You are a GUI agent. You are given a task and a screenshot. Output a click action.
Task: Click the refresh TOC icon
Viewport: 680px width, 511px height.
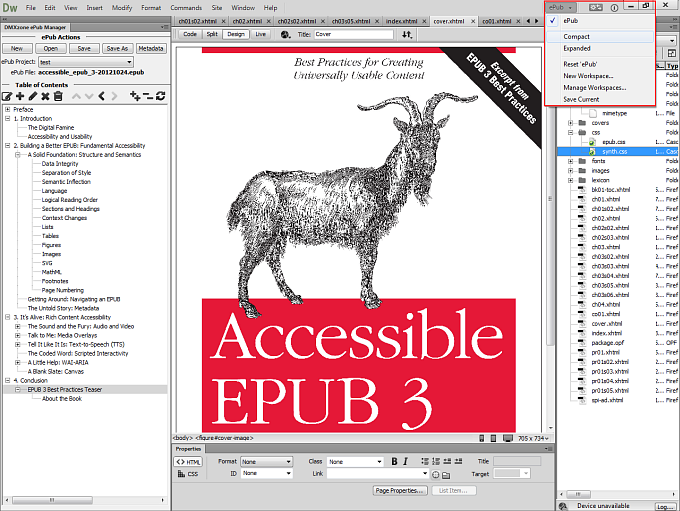(x=160, y=96)
